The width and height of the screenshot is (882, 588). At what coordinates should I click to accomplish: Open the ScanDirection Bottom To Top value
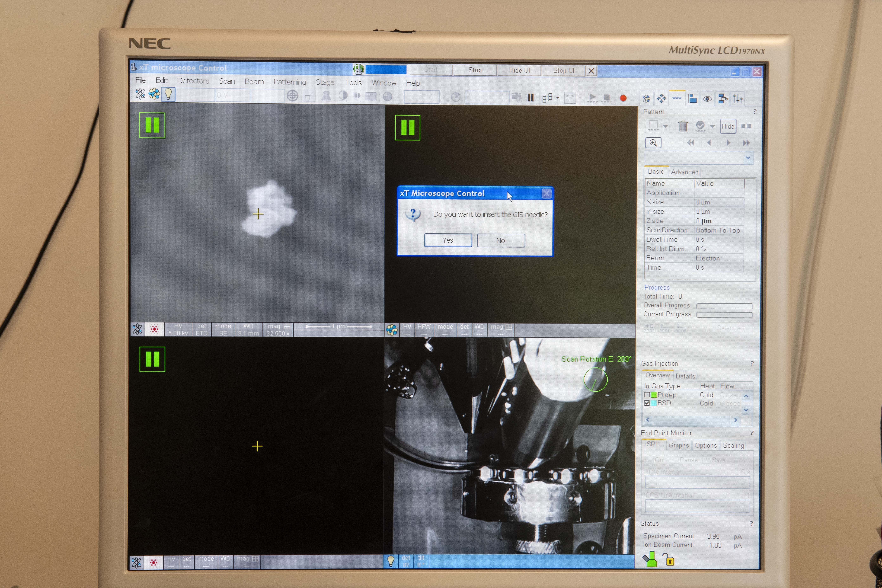point(719,230)
